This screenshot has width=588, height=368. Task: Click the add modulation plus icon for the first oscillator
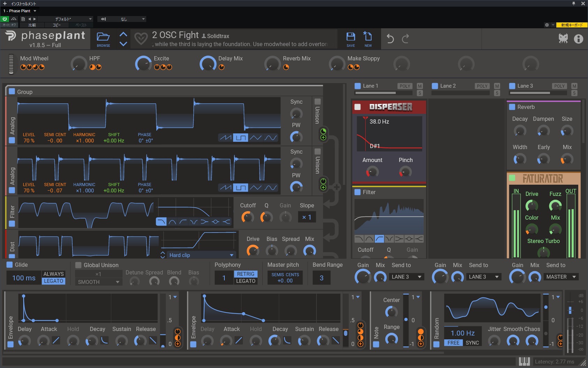tap(323, 138)
